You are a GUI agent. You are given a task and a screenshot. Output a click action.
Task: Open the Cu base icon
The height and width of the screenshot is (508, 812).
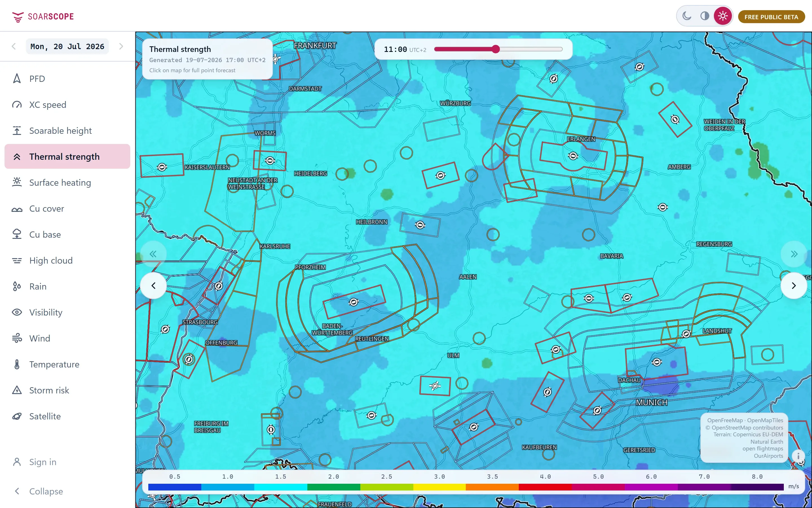tap(17, 234)
